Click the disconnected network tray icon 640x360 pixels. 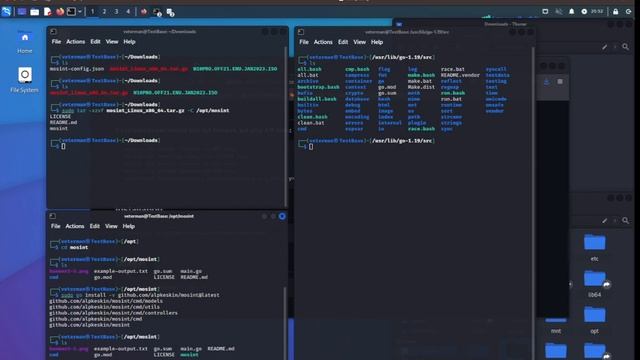pos(559,11)
